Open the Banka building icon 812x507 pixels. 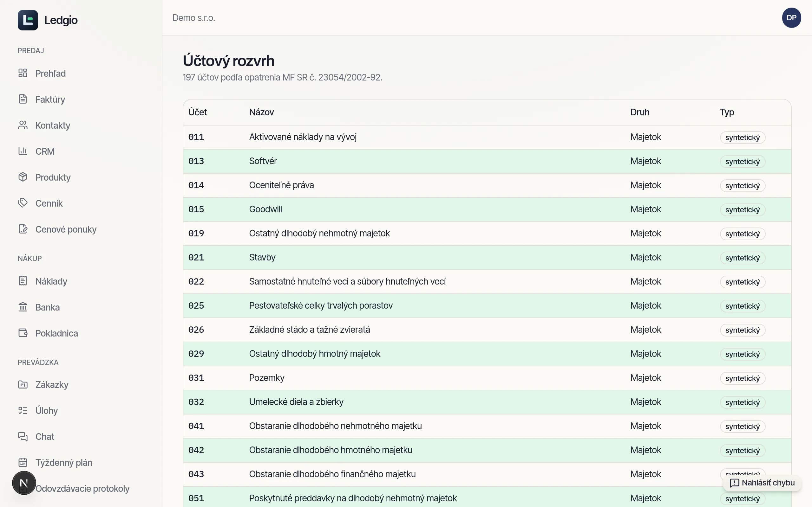(x=23, y=307)
